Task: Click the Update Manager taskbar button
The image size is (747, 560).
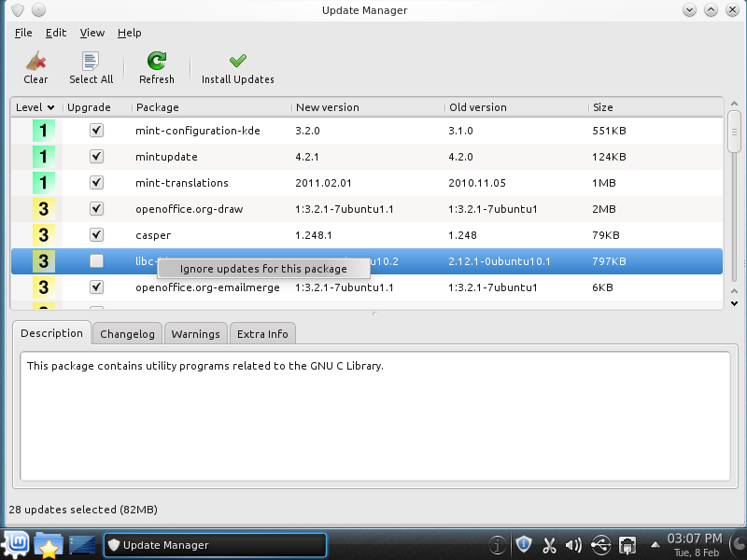Action: (215, 545)
